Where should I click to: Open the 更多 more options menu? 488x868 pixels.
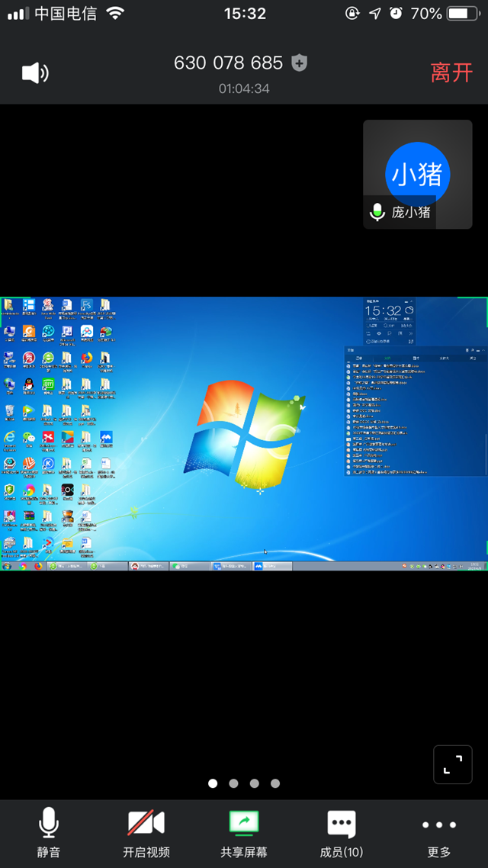point(439,832)
